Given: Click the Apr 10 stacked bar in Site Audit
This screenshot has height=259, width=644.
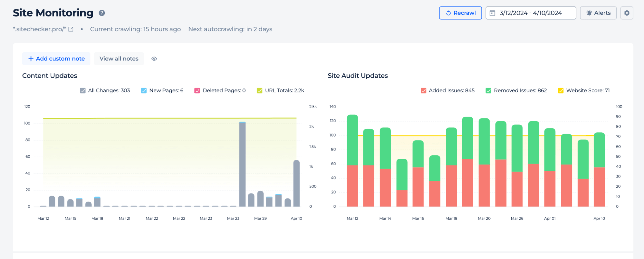Looking at the screenshot, I should pyautogui.click(x=599, y=169).
